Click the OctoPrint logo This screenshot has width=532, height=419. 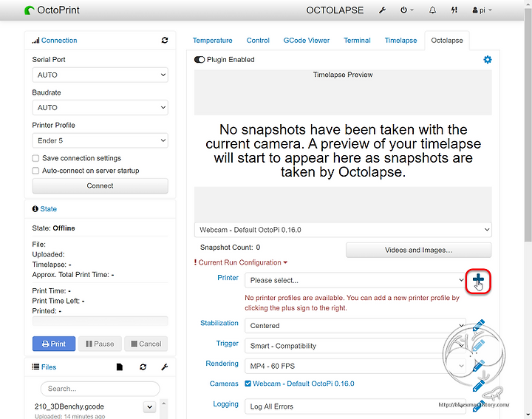pos(52,10)
